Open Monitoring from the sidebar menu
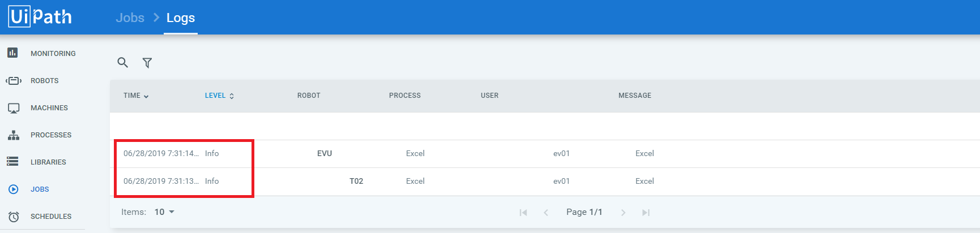This screenshot has width=980, height=233. tap(53, 54)
